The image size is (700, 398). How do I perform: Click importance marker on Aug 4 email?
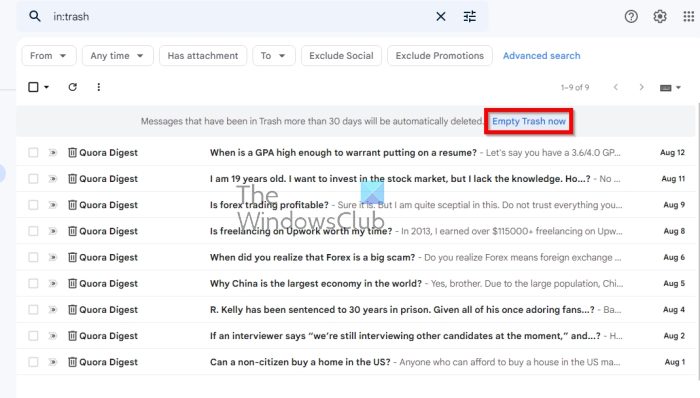click(53, 310)
